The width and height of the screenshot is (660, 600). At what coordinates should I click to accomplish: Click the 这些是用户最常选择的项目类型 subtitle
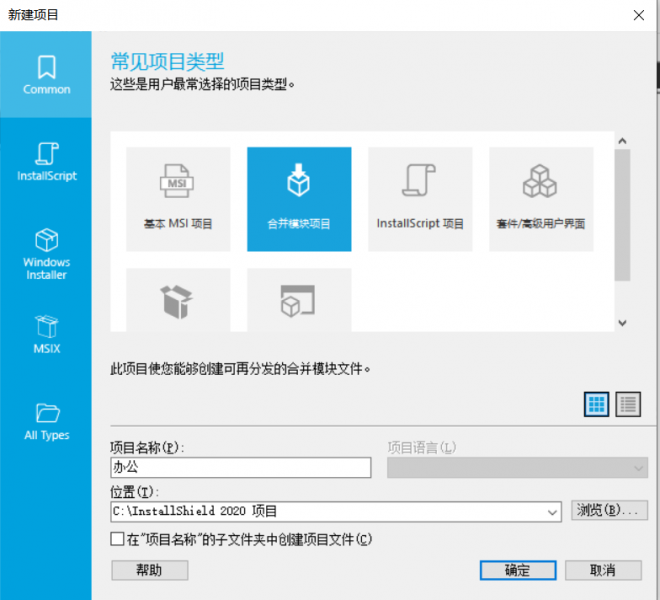(x=202, y=84)
